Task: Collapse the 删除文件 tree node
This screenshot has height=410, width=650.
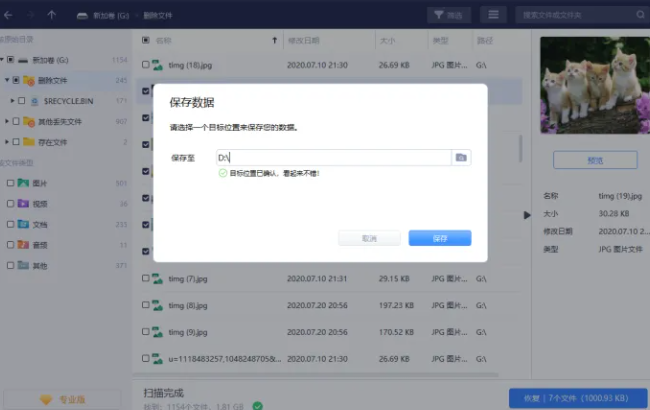Action: pyautogui.click(x=5, y=80)
